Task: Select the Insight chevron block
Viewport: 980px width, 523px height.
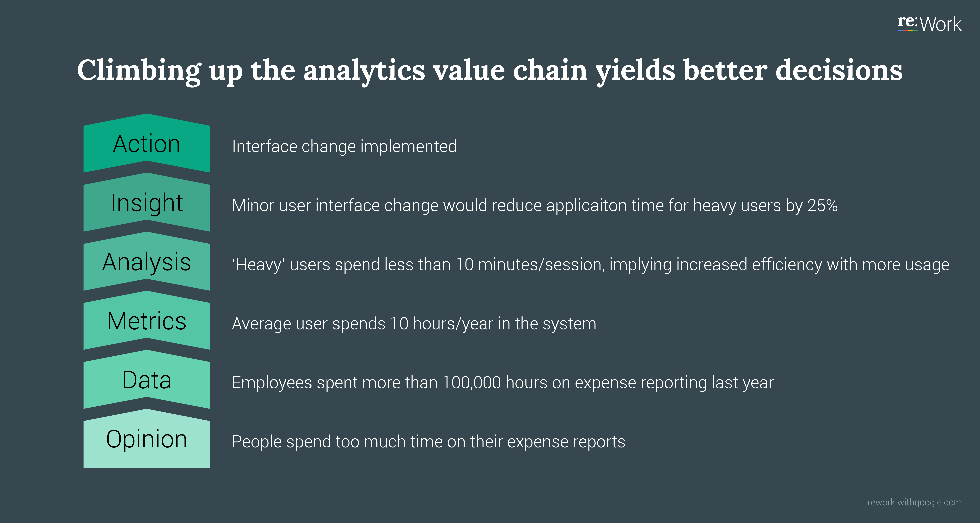Action: (x=147, y=202)
